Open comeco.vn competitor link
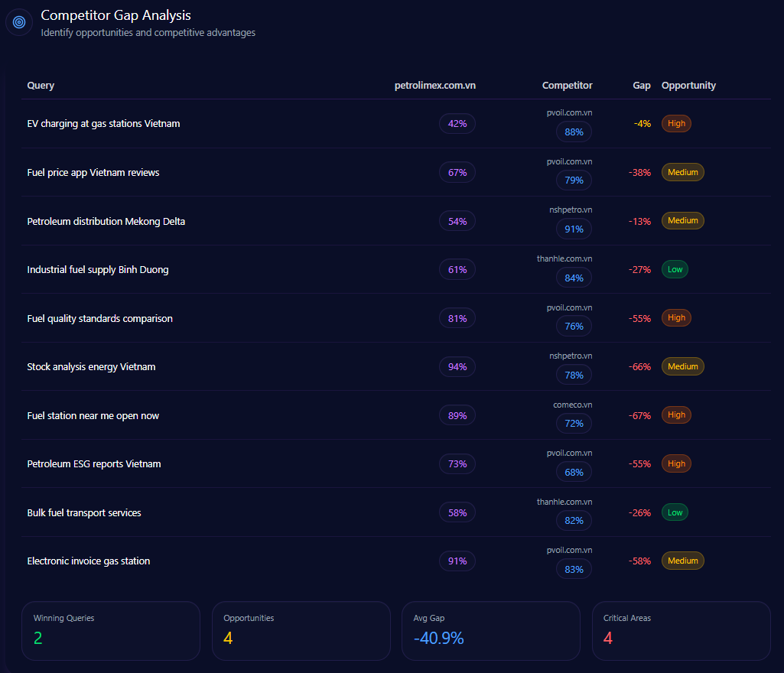Image resolution: width=784 pixels, height=673 pixels. click(572, 405)
